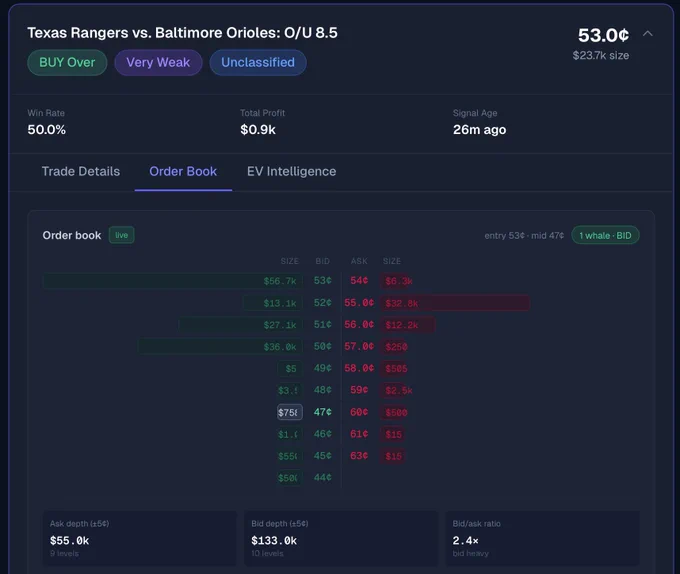
Task: Click the $500 ask size at 60¢
Action: point(395,412)
